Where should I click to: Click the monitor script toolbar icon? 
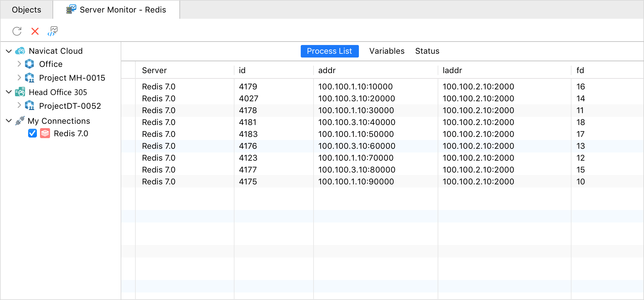pyautogui.click(x=53, y=31)
